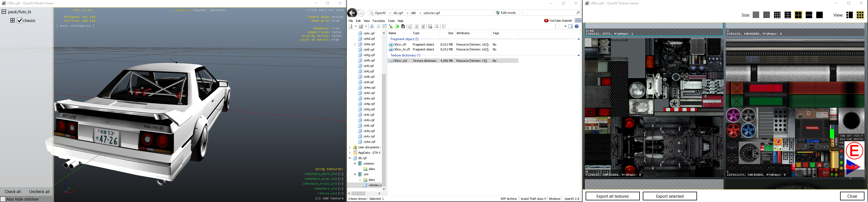Change Level of Detail High setting

tap(320, 40)
